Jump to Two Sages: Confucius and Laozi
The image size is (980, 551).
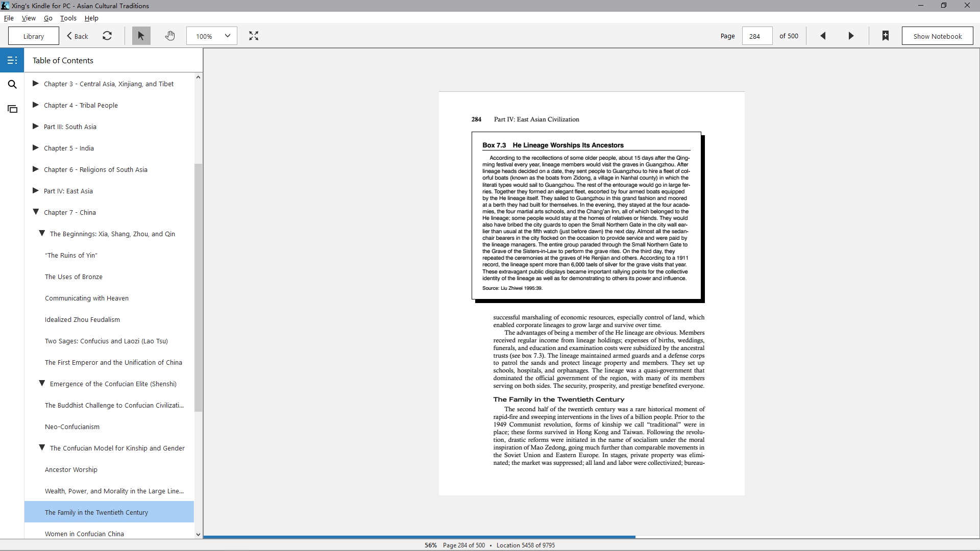pyautogui.click(x=106, y=341)
